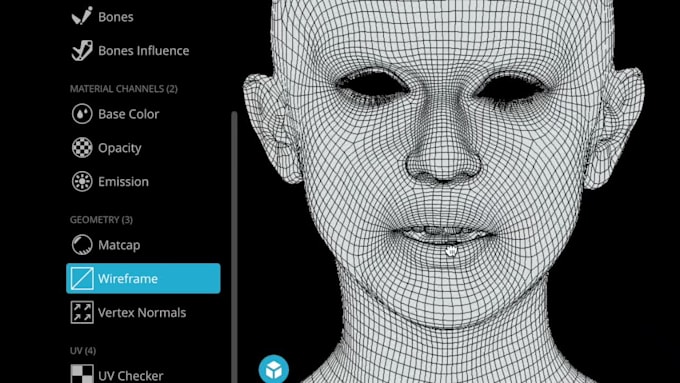Viewport: 680px width, 383px height.
Task: Select the highlighted Wireframe label
Action: (x=128, y=279)
